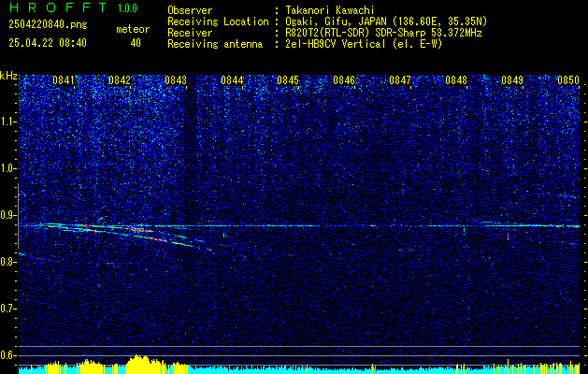Viewport: 588px width, 374px height.
Task: Click time marker 0847
Action: pos(400,80)
